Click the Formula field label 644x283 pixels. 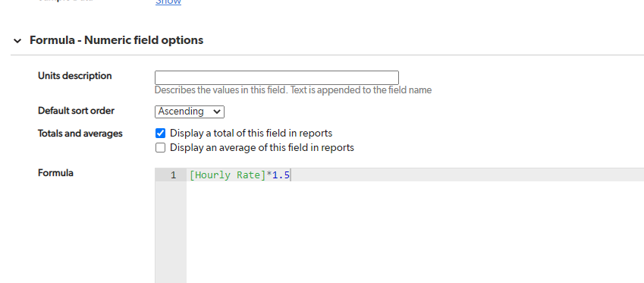55,173
